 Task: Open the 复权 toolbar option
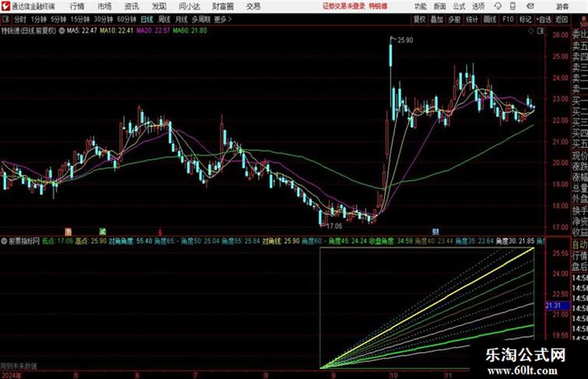coord(419,19)
